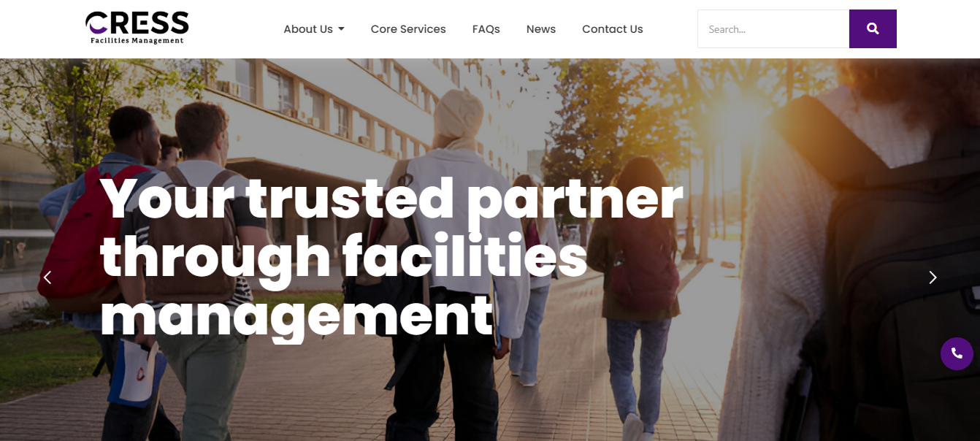Click the purple crescent in the logo
Image resolution: width=980 pixels, height=441 pixels.
point(96,23)
